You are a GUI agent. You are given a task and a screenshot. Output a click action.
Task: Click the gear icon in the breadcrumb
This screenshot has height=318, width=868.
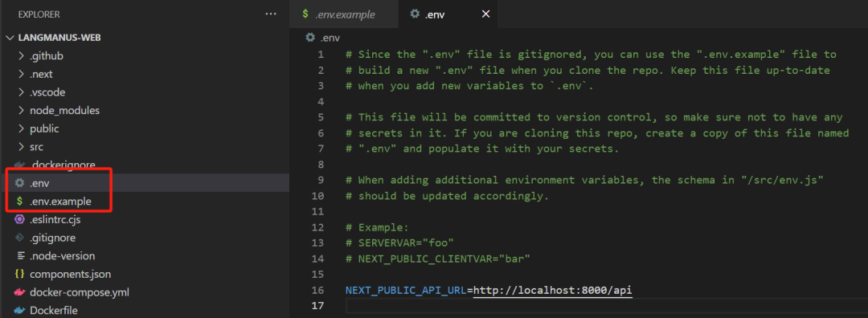pyautogui.click(x=310, y=38)
